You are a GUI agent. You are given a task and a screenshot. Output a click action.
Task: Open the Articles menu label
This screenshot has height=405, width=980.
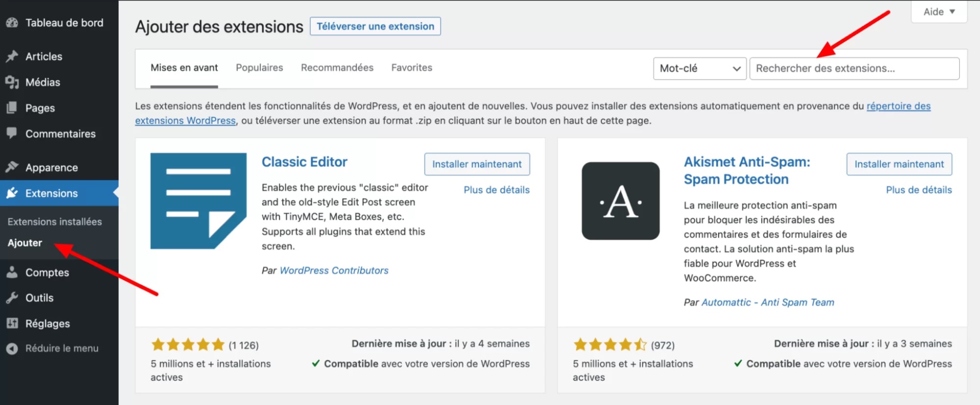pos(44,56)
